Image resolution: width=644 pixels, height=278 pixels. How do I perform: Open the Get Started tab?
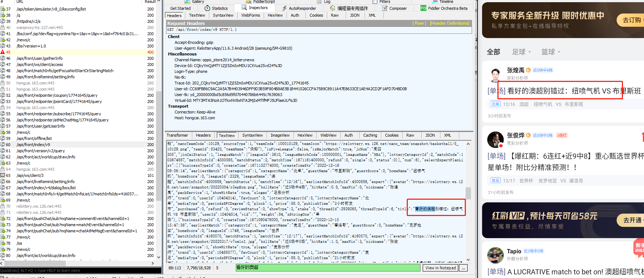tap(180, 8)
